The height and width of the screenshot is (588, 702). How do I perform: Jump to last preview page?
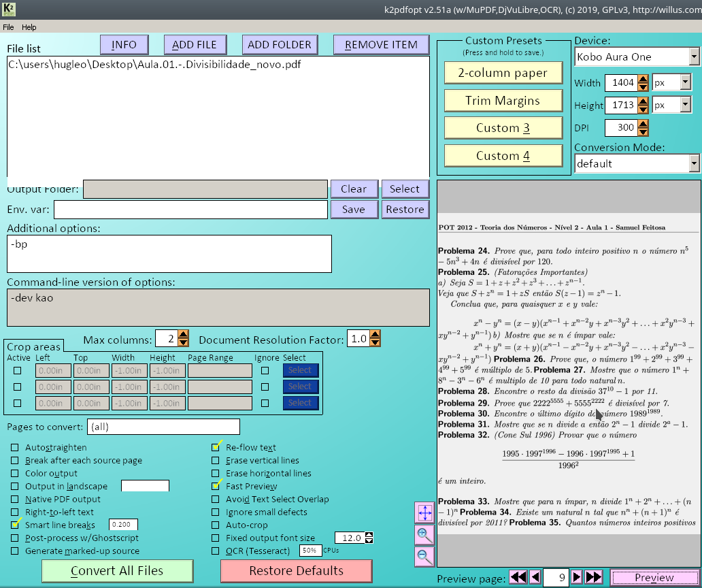[x=594, y=577]
